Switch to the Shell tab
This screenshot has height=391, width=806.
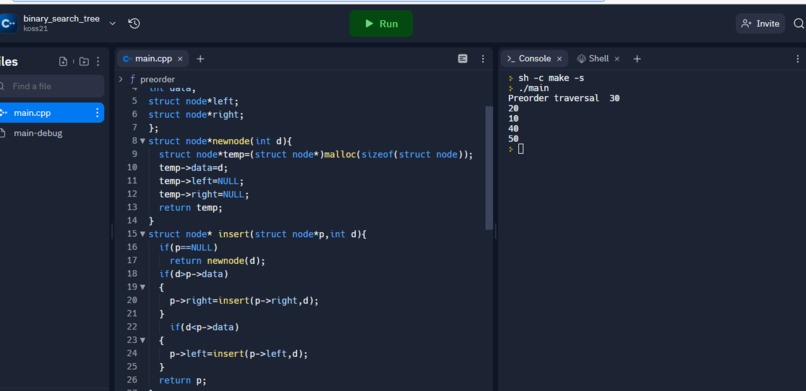point(593,59)
